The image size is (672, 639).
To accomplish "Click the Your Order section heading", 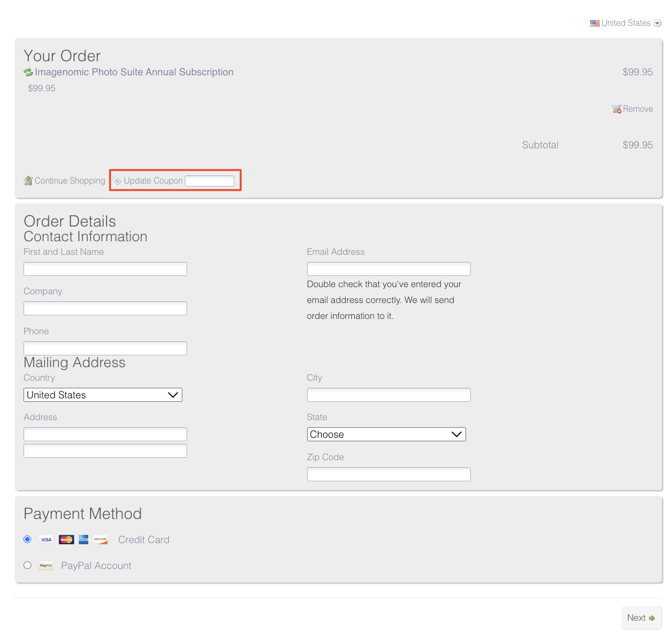I will click(x=62, y=56).
